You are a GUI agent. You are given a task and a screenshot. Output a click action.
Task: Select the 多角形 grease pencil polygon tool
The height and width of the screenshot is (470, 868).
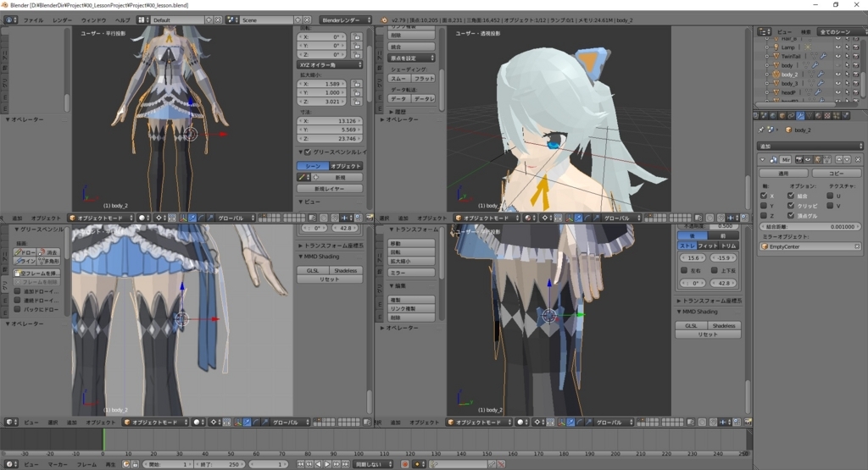pos(48,261)
